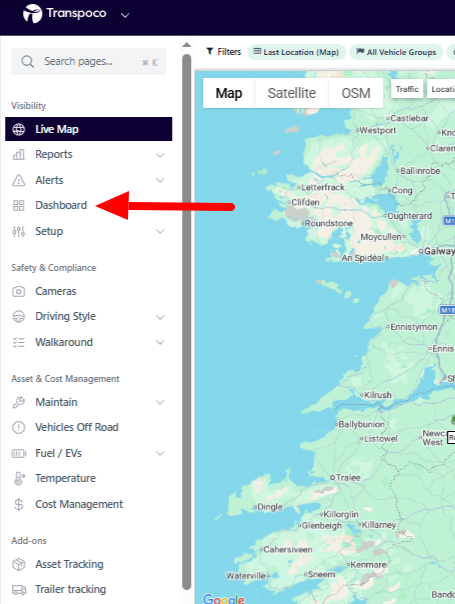Viewport: 455px width, 604px height.
Task: Focus the Search pages input field
Action: (x=89, y=62)
